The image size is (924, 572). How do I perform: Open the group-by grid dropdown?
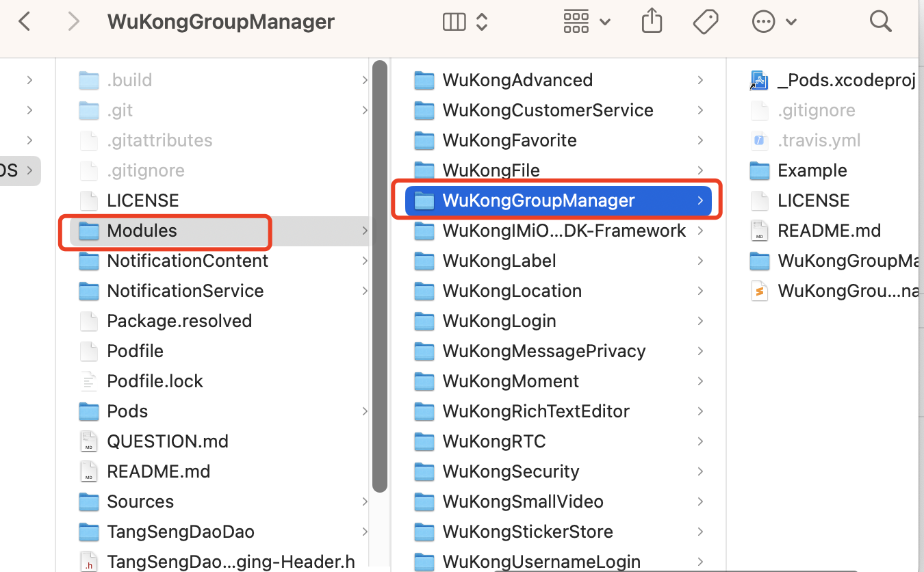click(x=586, y=22)
